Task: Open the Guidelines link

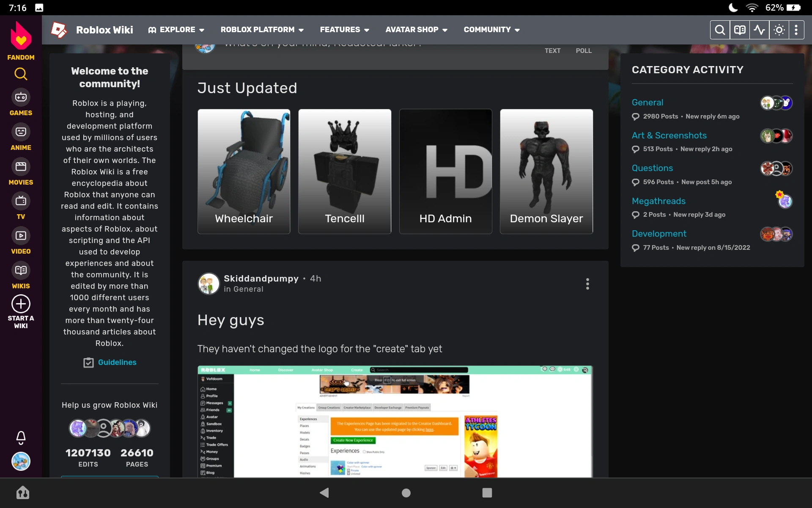Action: (117, 362)
